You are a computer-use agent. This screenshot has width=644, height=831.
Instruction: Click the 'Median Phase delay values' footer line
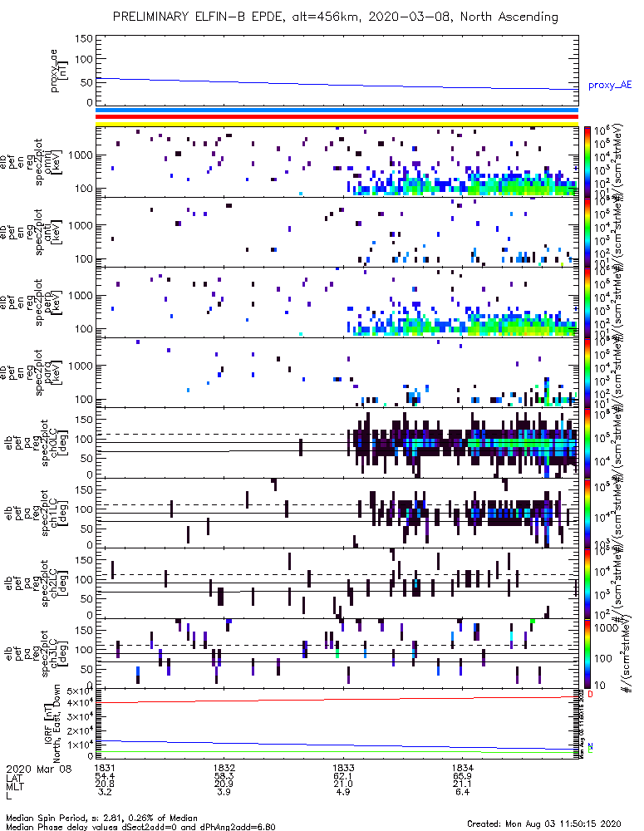[140, 826]
